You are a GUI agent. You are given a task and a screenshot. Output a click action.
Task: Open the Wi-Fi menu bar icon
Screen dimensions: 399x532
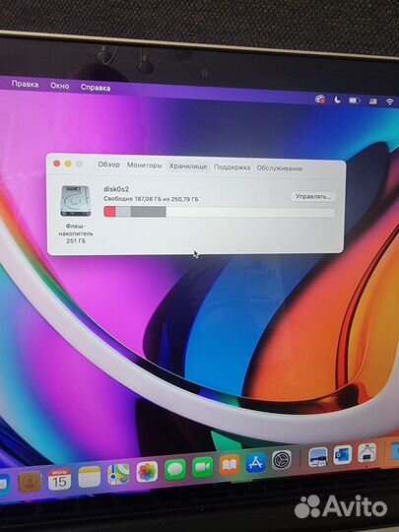coord(390,101)
